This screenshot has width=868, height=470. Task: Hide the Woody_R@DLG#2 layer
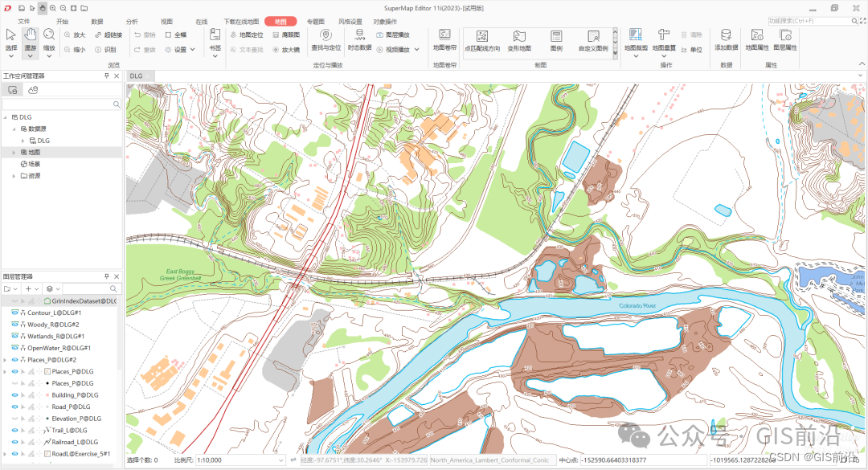[x=15, y=325]
